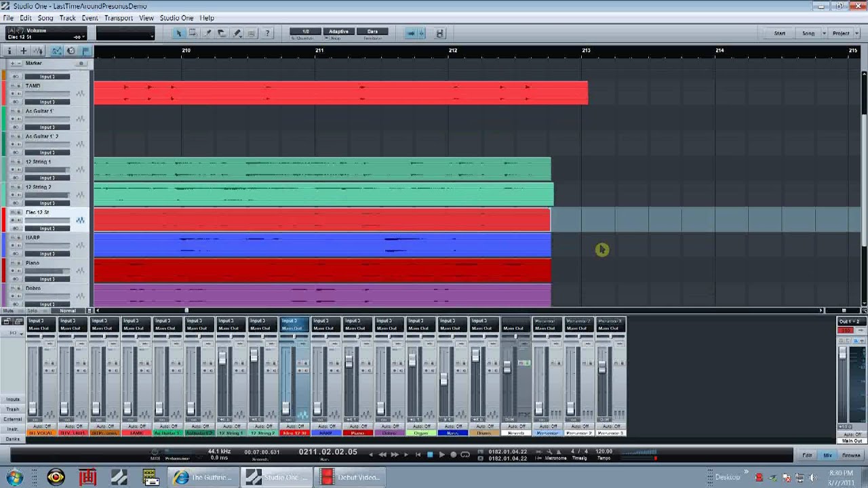
Task: Open the marker track flag icon
Action: click(85, 51)
